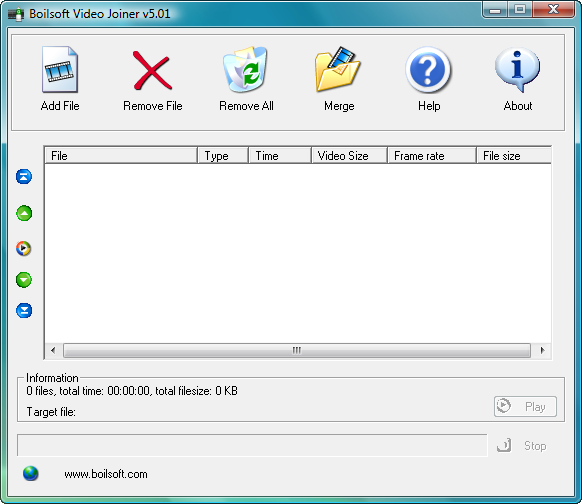Move selected file up one position

point(24,213)
